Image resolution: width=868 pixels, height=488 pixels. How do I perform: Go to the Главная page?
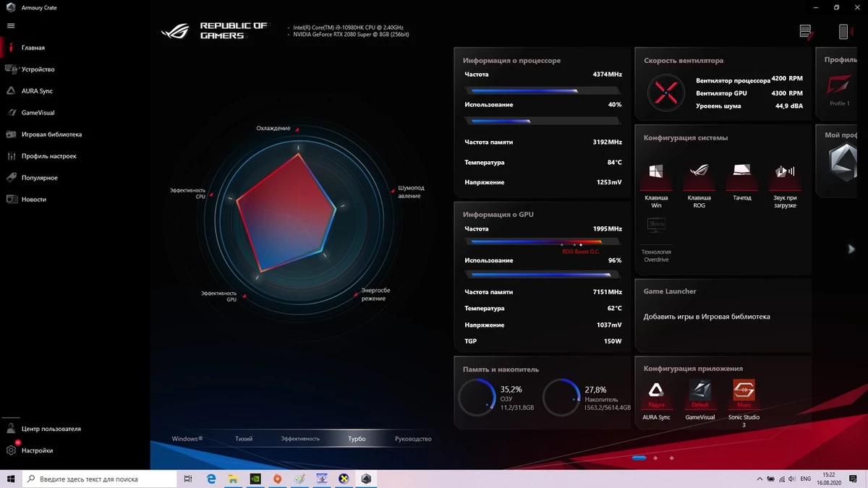pyautogui.click(x=33, y=48)
